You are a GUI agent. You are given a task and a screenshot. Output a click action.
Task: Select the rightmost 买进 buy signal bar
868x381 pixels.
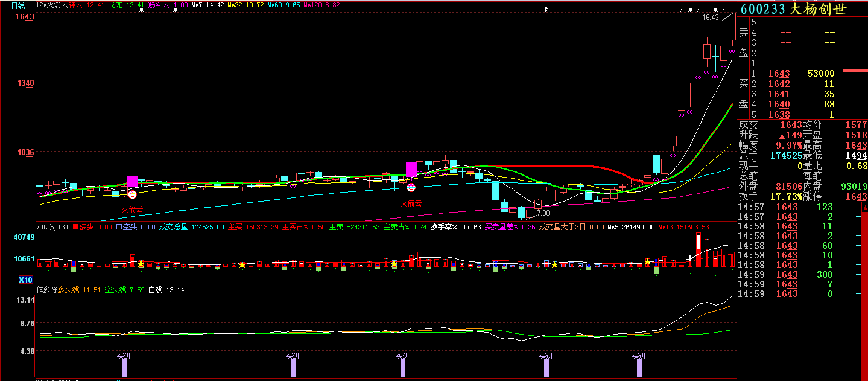tap(639, 368)
